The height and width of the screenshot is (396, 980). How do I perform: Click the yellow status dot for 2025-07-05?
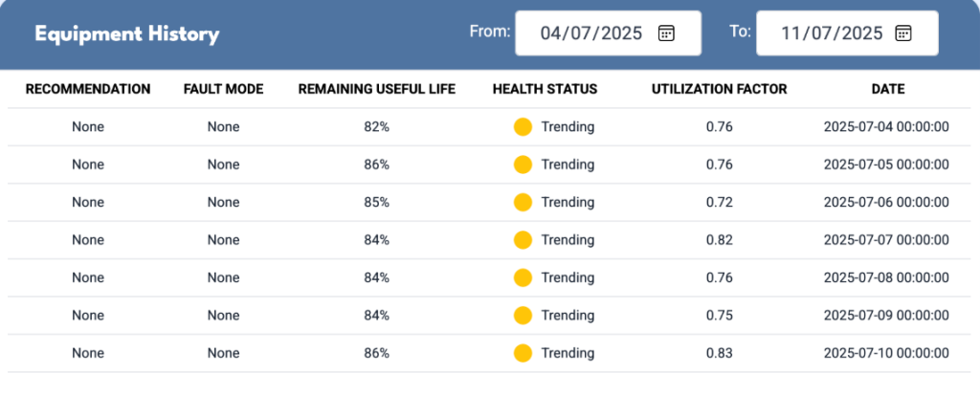pyautogui.click(x=523, y=165)
